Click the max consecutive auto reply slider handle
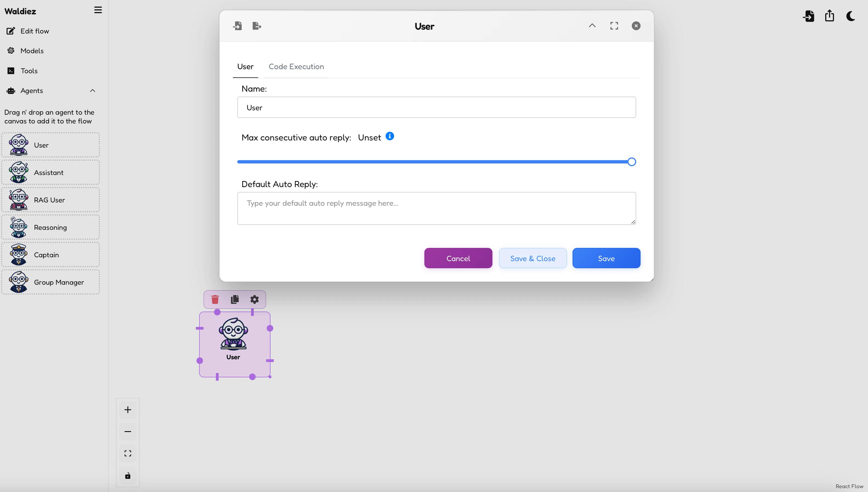The height and width of the screenshot is (492, 868). (x=632, y=162)
